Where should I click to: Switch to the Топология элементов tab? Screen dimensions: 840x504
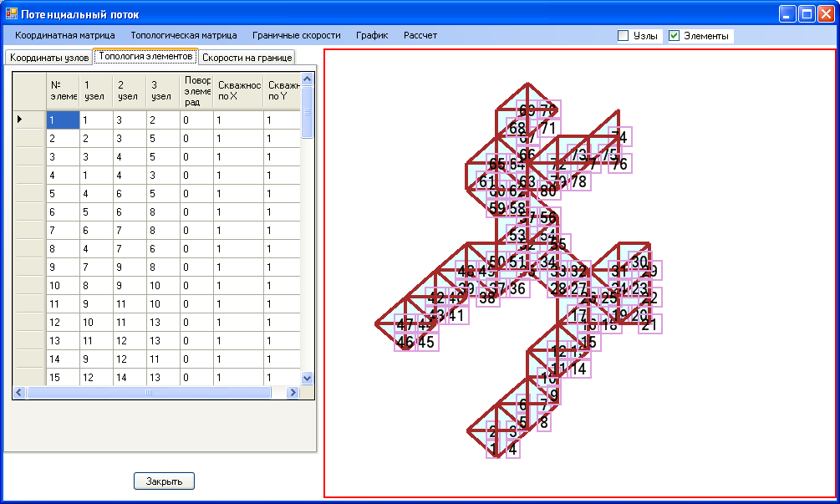[x=145, y=56]
